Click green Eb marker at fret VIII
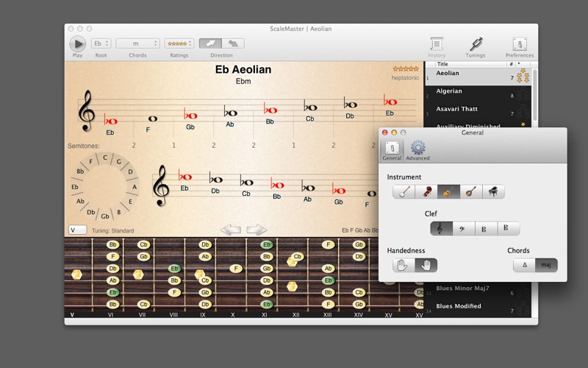 pyautogui.click(x=174, y=269)
